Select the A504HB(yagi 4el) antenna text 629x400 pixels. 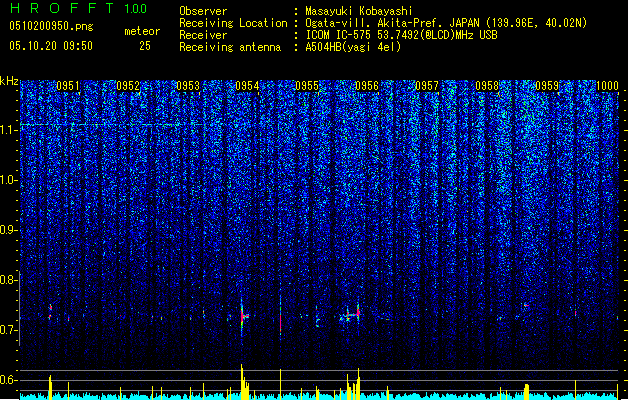[x=353, y=47]
